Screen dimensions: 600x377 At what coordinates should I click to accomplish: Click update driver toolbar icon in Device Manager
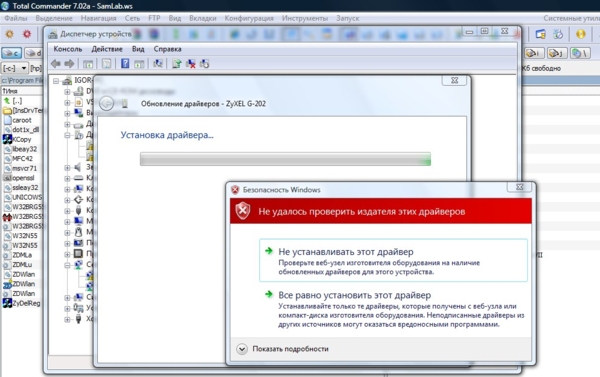(176, 64)
